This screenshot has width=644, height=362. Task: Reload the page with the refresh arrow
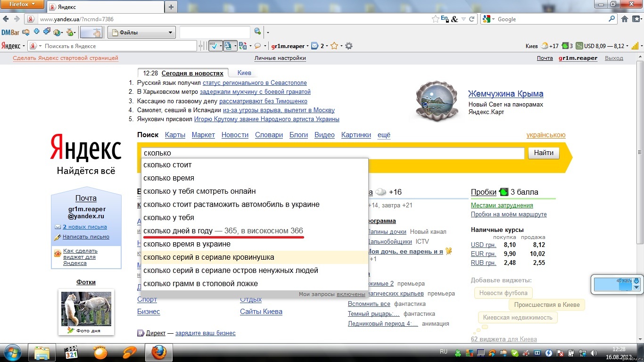pyautogui.click(x=472, y=19)
